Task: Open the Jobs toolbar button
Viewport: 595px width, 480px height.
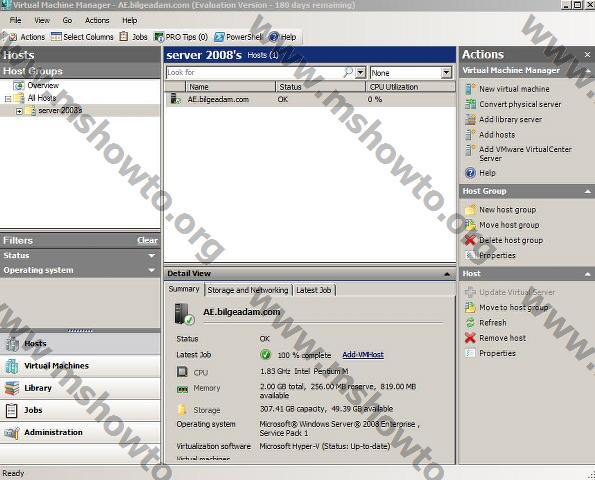Action: tap(134, 37)
